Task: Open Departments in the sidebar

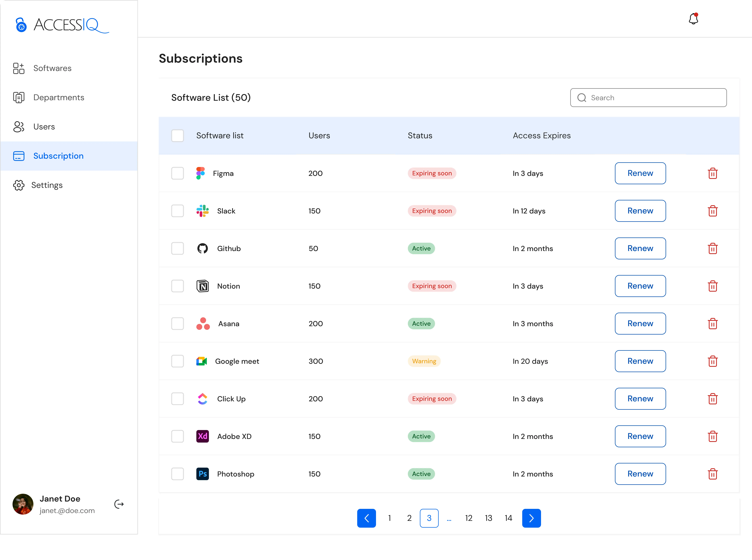Action: (x=59, y=98)
